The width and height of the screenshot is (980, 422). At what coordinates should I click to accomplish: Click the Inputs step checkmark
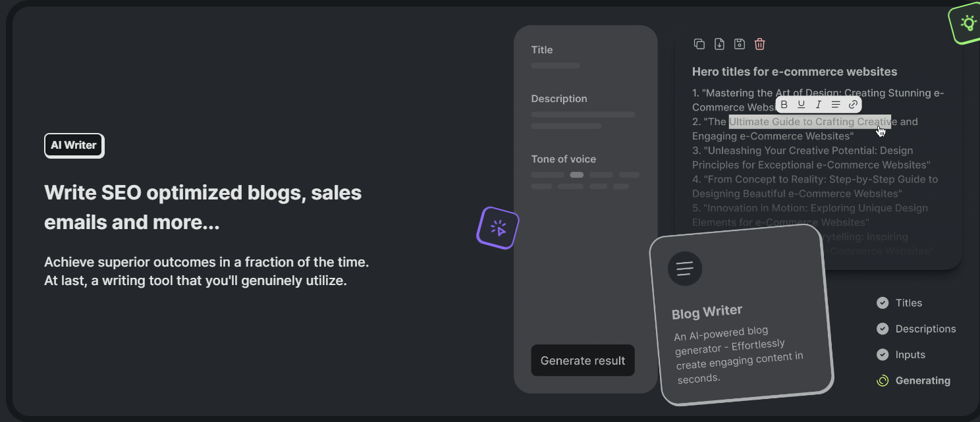point(883,355)
